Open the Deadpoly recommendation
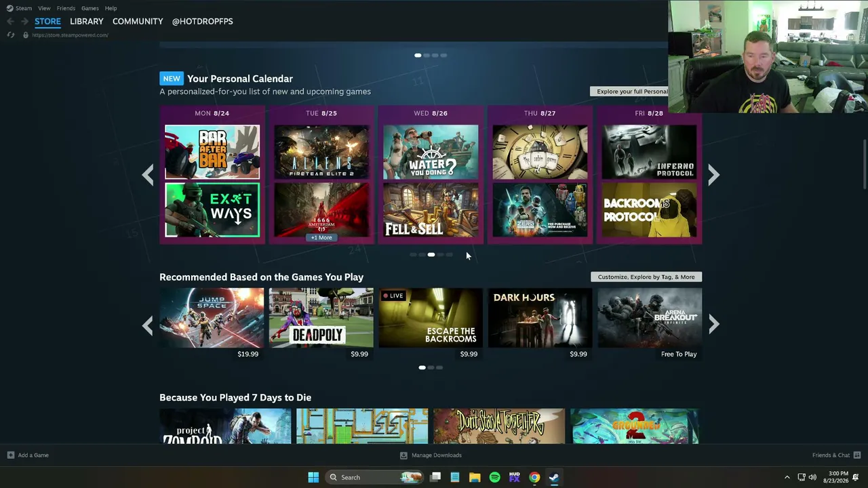The width and height of the screenshot is (868, 488). pyautogui.click(x=321, y=318)
